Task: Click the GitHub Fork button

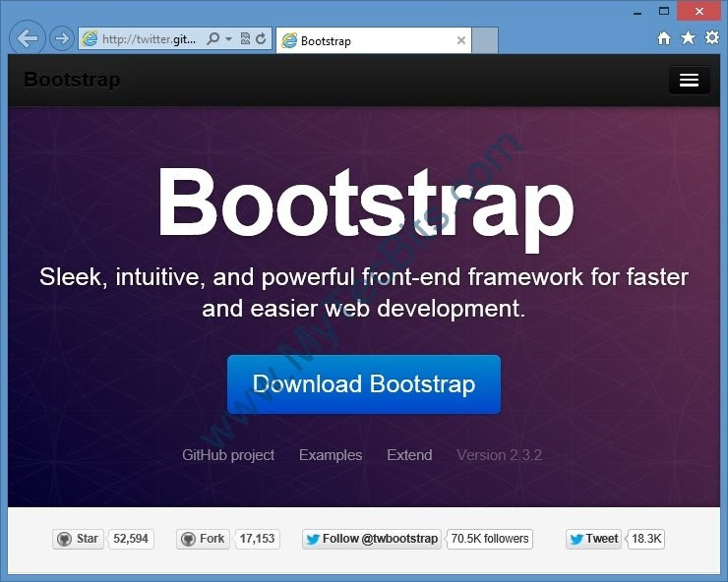Action: click(x=203, y=539)
